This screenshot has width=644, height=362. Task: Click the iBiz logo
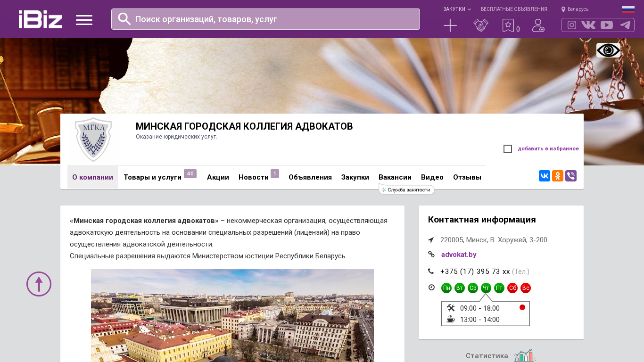point(40,19)
